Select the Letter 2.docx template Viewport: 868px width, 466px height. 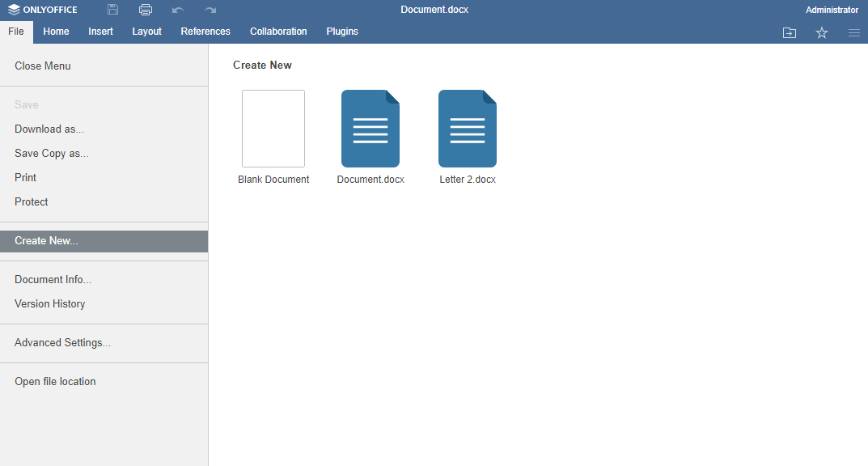click(x=468, y=129)
